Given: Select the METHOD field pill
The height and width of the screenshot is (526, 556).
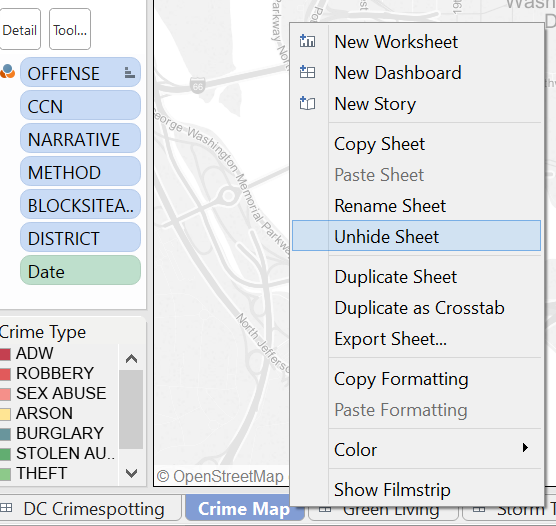Looking at the screenshot, I should point(80,171).
